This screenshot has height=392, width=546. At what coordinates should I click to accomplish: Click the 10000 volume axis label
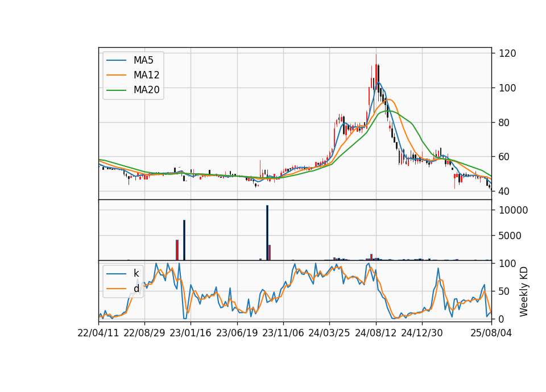pos(513,210)
